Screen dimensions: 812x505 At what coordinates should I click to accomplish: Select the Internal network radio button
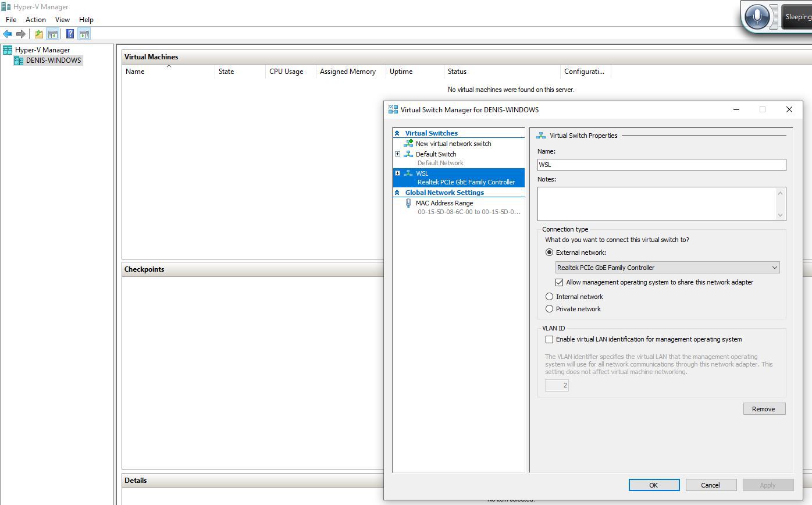tap(549, 296)
